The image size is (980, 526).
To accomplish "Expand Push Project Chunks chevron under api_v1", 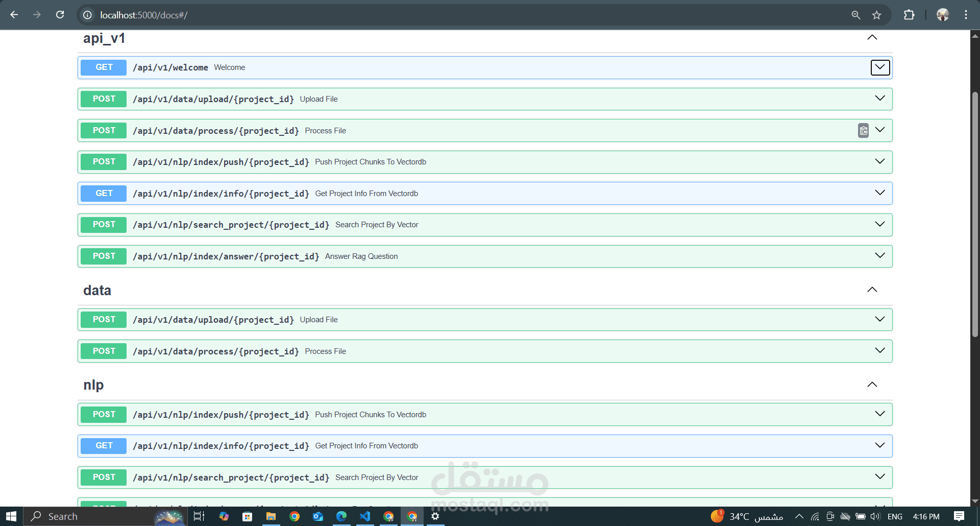I will click(880, 161).
